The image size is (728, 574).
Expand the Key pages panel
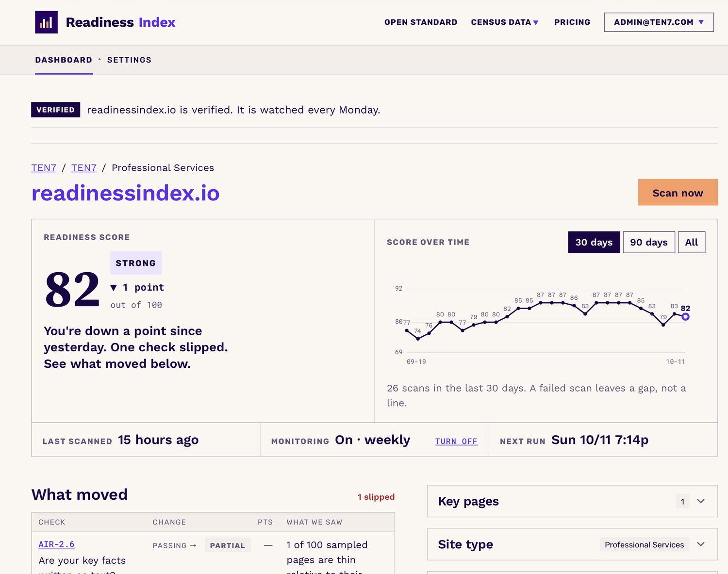pos(572,501)
